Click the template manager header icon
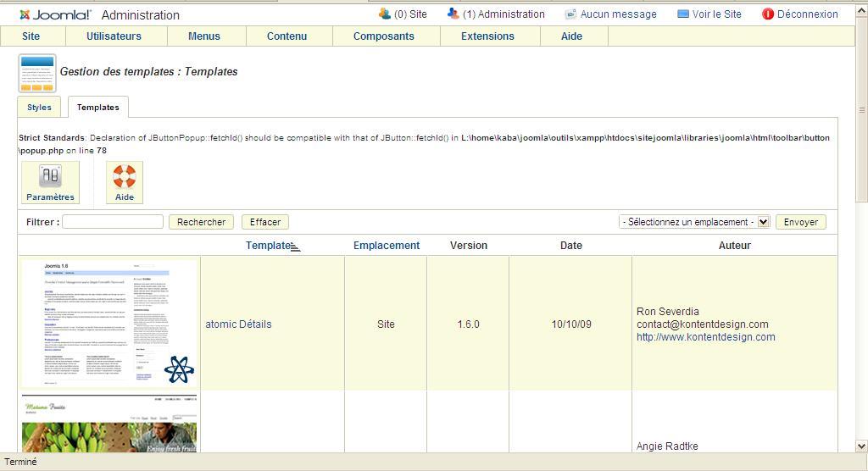The width and height of the screenshot is (868, 471). [37, 73]
